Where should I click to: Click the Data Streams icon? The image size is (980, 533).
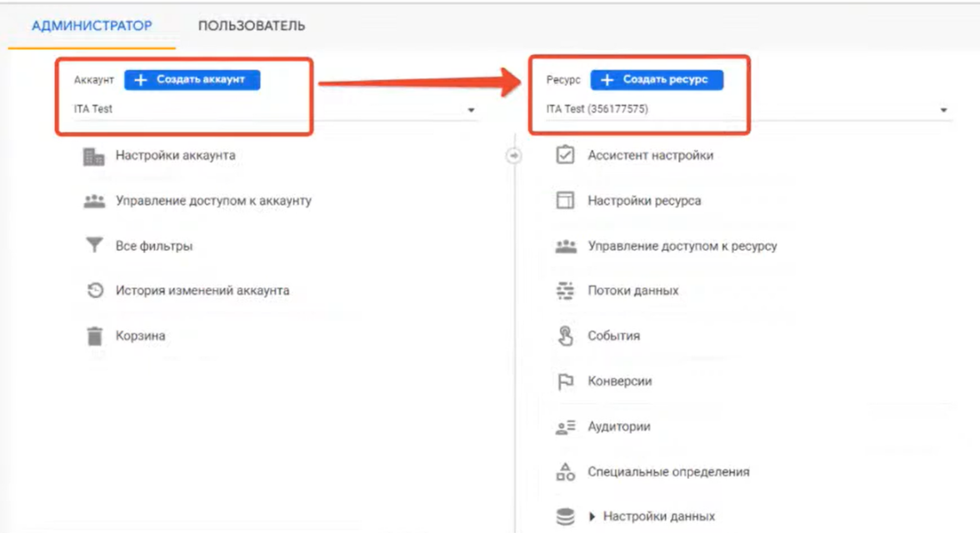tap(565, 291)
